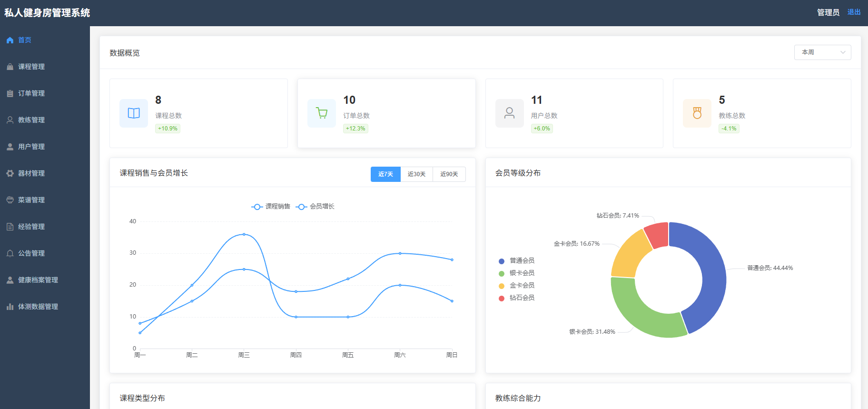Viewport: 868px width, 409px height.
Task: Toggle 普通会员 in pie legend
Action: pos(516,261)
